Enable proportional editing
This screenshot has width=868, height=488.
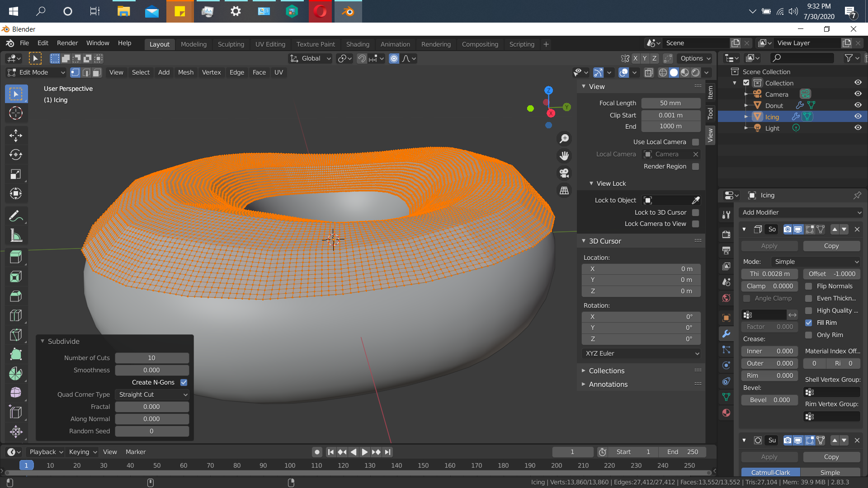coord(394,58)
